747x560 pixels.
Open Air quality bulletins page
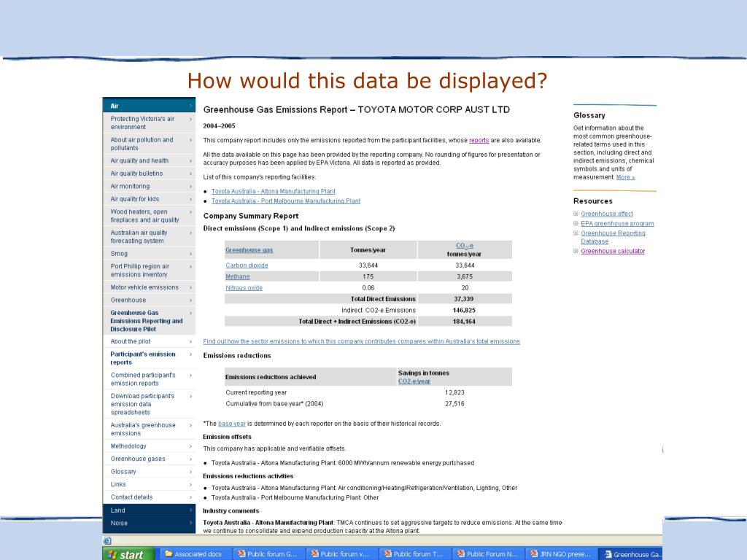[x=149, y=174]
